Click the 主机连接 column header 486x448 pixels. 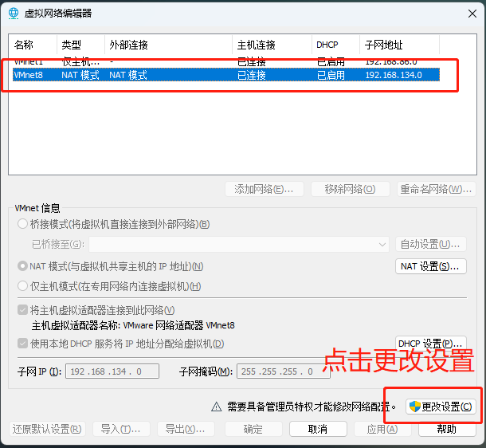pos(272,45)
